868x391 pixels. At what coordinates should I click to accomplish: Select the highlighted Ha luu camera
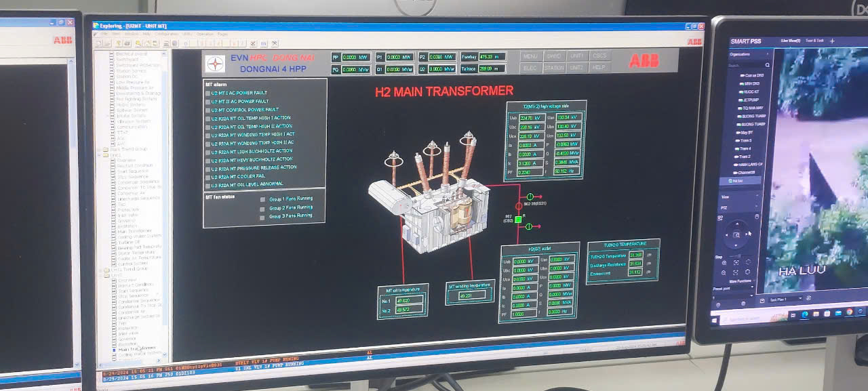click(x=740, y=181)
